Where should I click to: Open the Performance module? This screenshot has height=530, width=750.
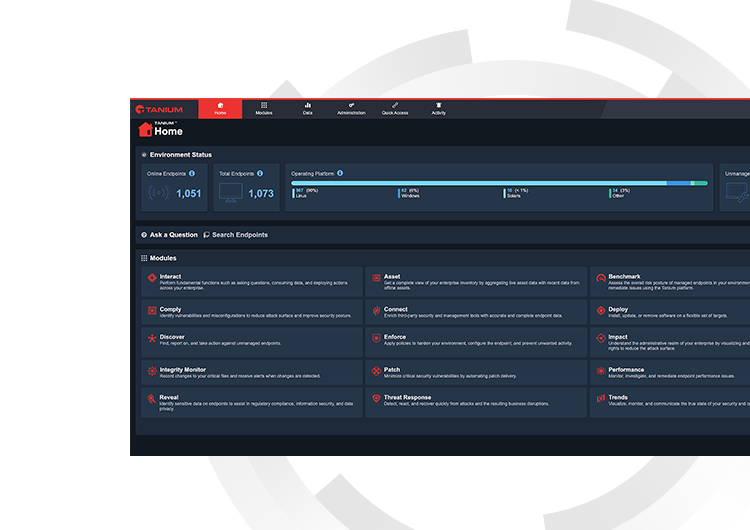[670, 373]
